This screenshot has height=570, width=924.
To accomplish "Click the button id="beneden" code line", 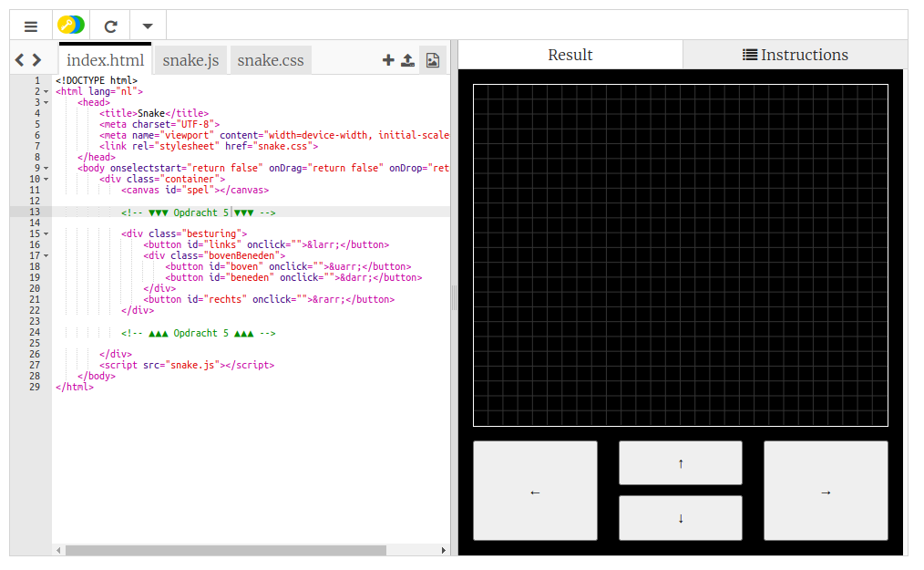I will click(x=293, y=278).
